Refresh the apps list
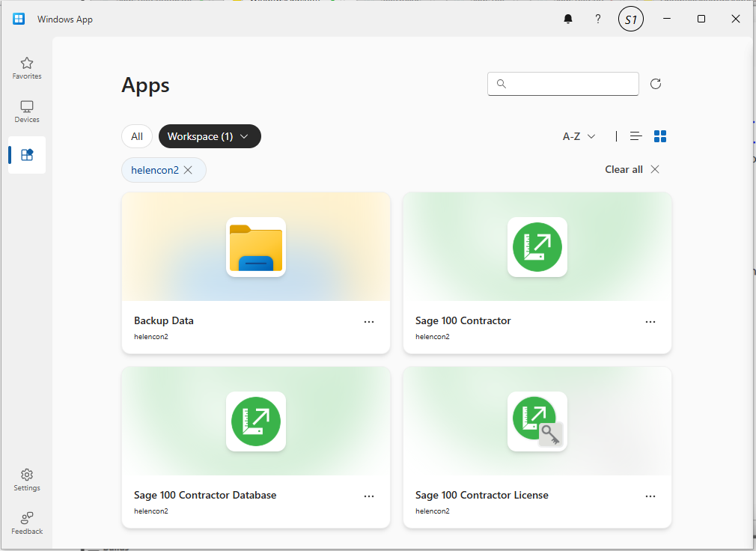 pos(655,84)
